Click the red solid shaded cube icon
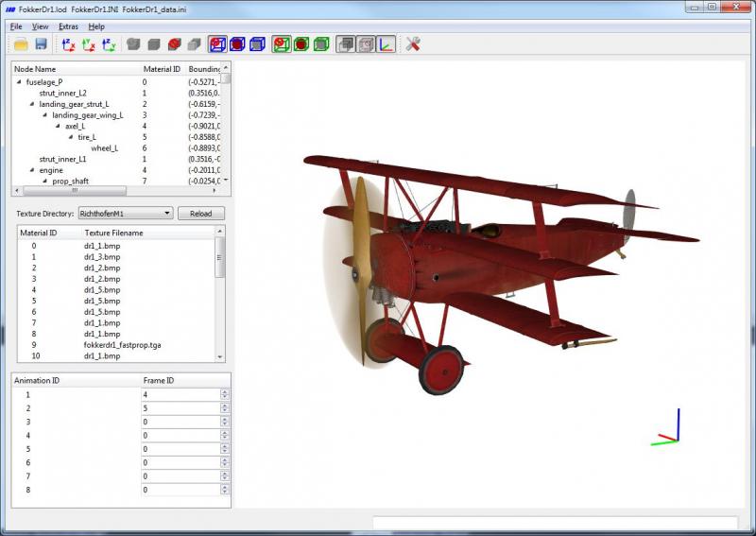756x536 pixels. (175, 44)
